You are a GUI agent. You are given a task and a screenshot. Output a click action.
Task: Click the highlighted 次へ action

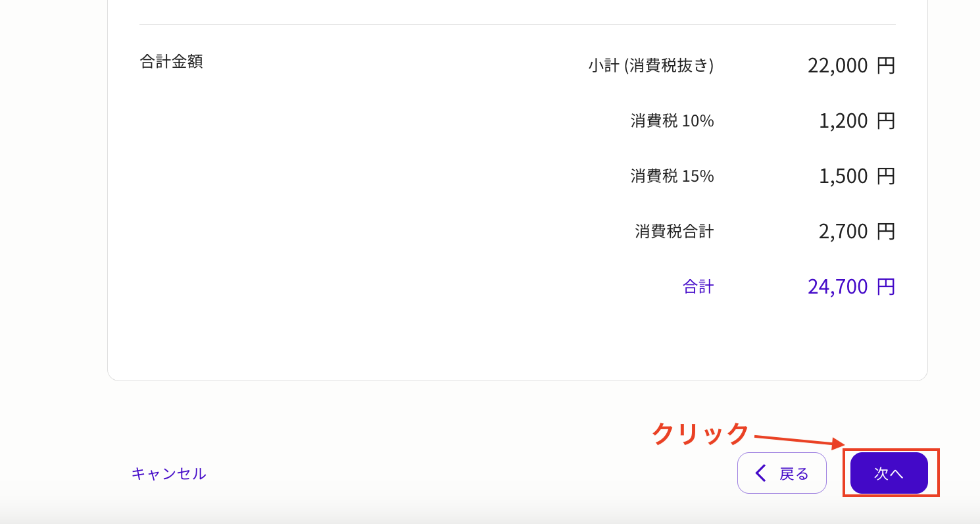click(x=889, y=473)
